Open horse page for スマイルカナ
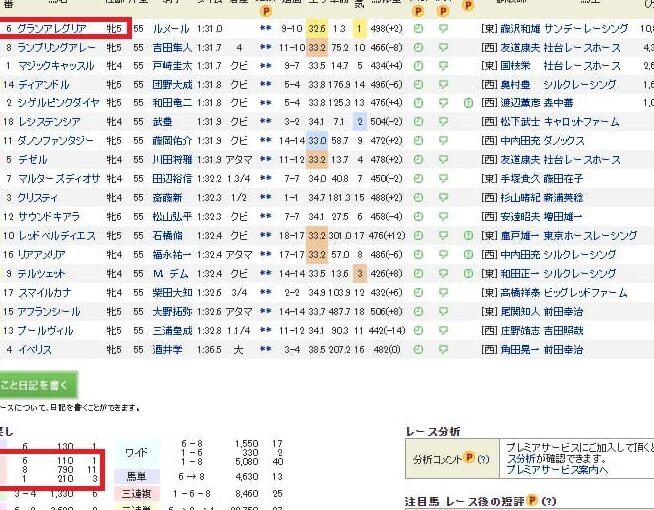Screen dimensions: 654x510 [47, 293]
